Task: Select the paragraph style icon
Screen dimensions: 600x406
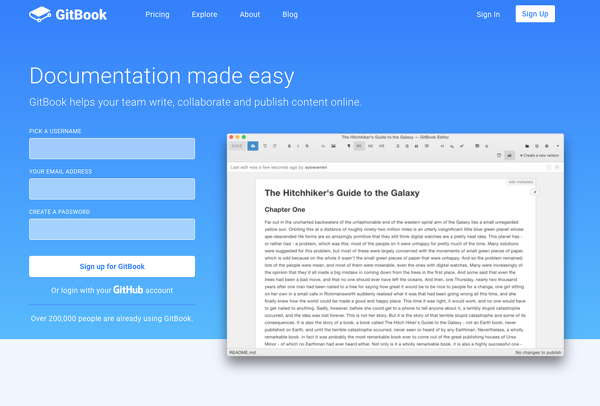Action: click(349, 146)
